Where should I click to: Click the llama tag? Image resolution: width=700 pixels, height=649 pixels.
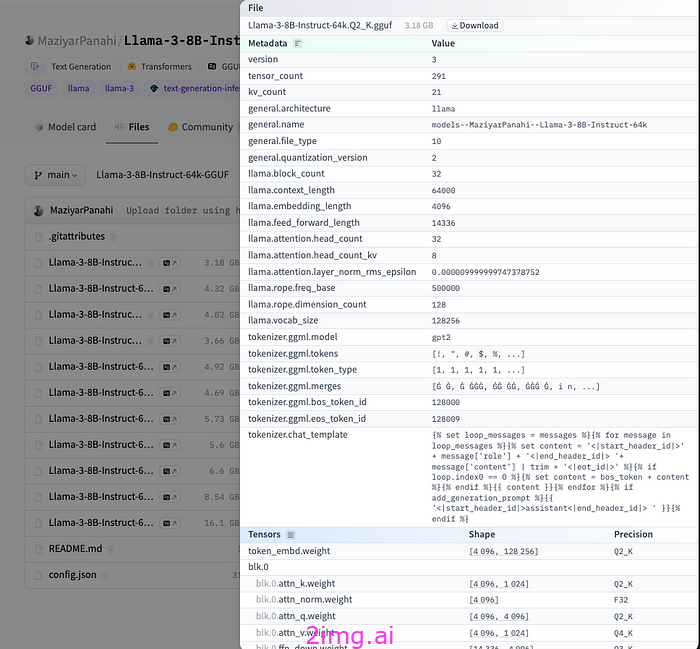click(x=78, y=88)
